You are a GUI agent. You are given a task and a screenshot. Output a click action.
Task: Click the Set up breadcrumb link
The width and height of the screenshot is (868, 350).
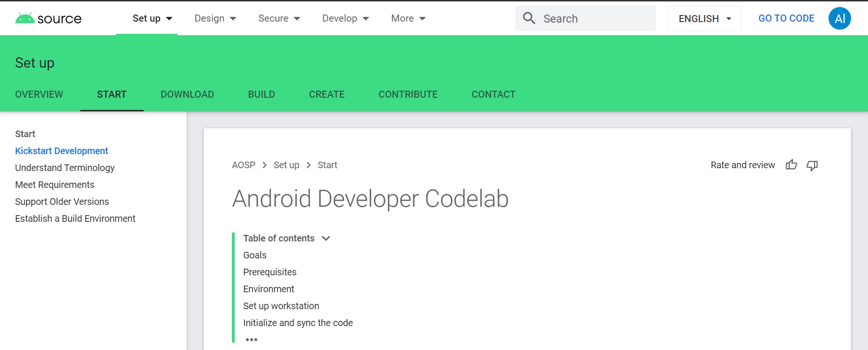pyautogui.click(x=286, y=165)
